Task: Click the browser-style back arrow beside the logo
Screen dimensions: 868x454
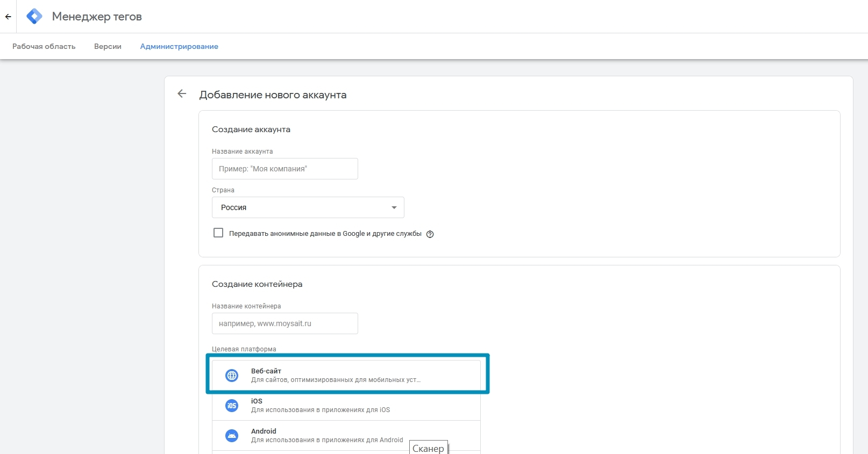Action: point(8,17)
